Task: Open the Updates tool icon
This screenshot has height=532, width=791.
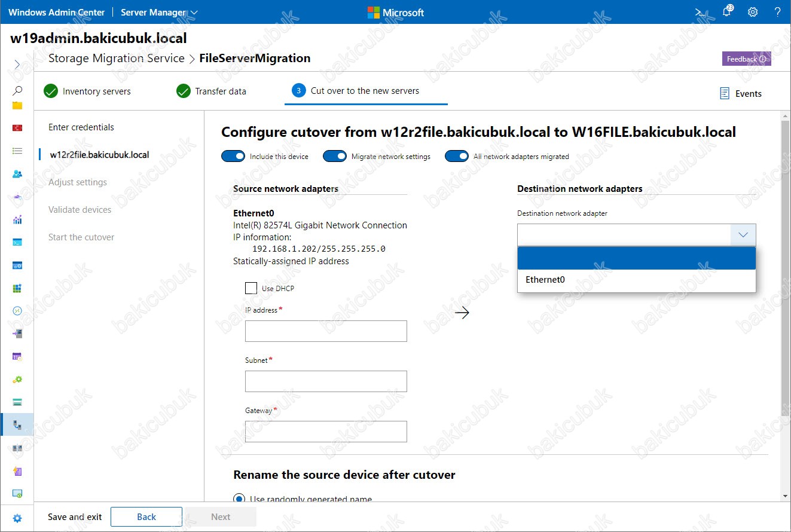Action: coord(17,494)
